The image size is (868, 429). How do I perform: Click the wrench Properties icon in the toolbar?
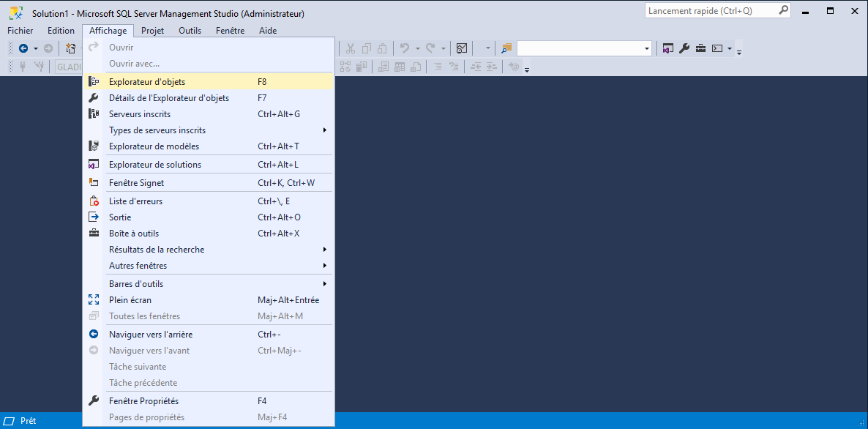(x=684, y=49)
